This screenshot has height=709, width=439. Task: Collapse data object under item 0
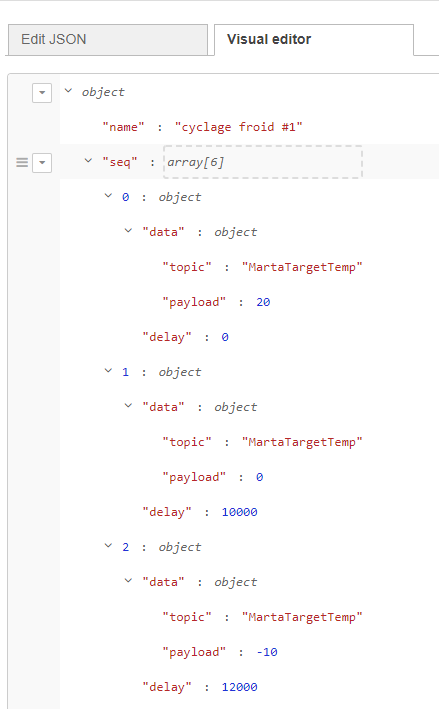pos(128,231)
